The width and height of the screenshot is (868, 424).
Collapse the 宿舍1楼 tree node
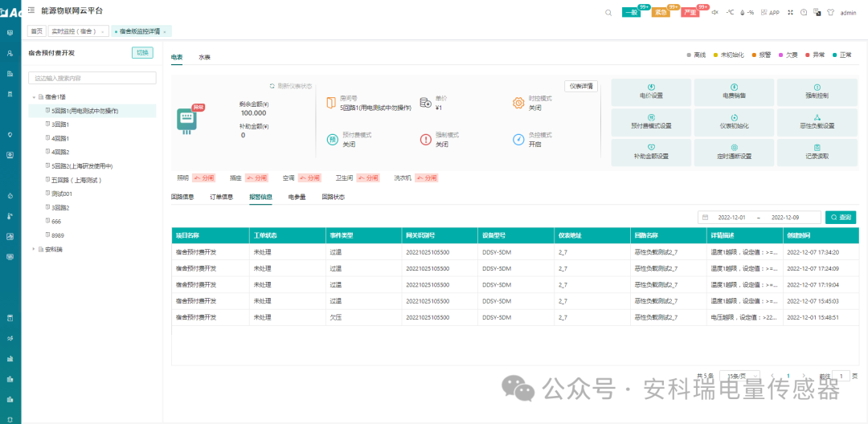click(x=35, y=96)
